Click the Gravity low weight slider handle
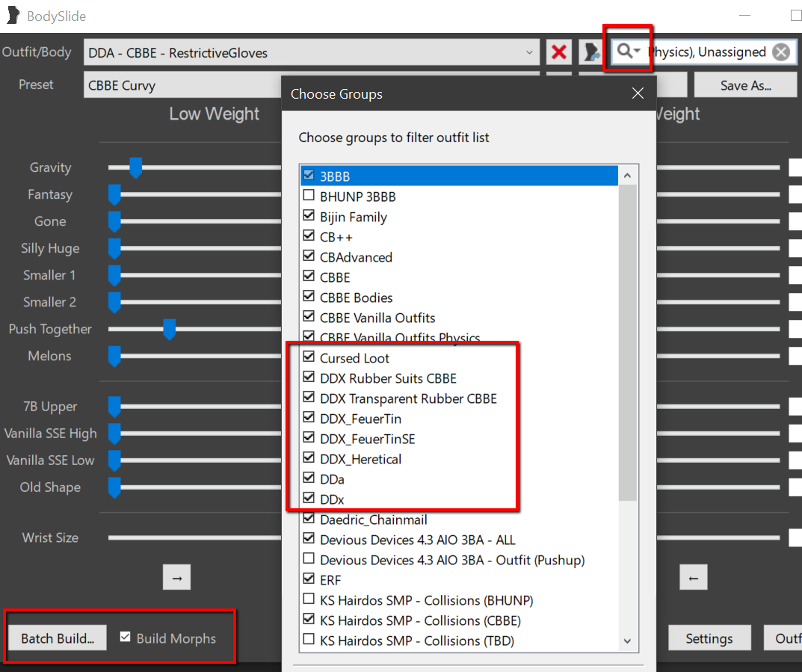This screenshot has width=802, height=672. point(135,167)
